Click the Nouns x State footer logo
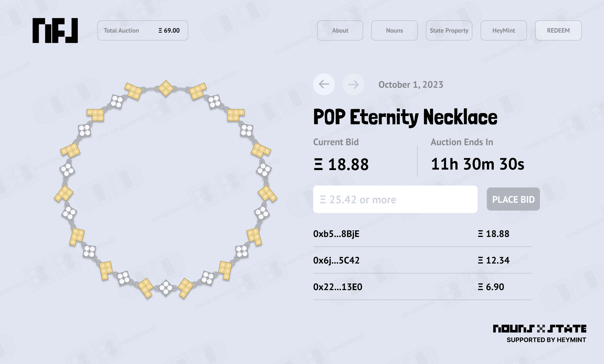The height and width of the screenshot is (364, 604). (x=539, y=329)
